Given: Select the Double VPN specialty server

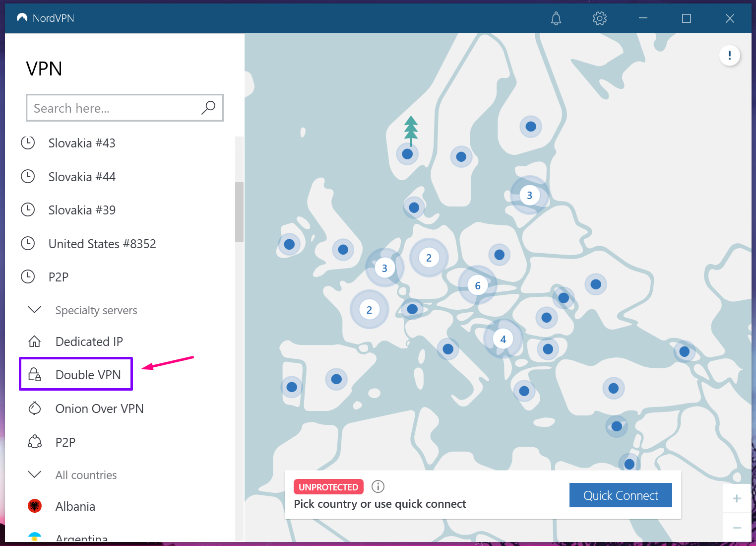Looking at the screenshot, I should 87,375.
